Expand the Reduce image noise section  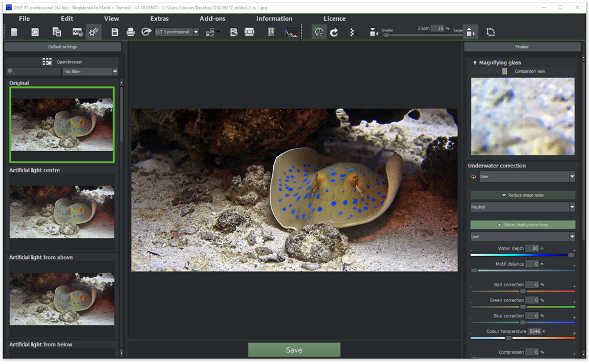(x=522, y=195)
